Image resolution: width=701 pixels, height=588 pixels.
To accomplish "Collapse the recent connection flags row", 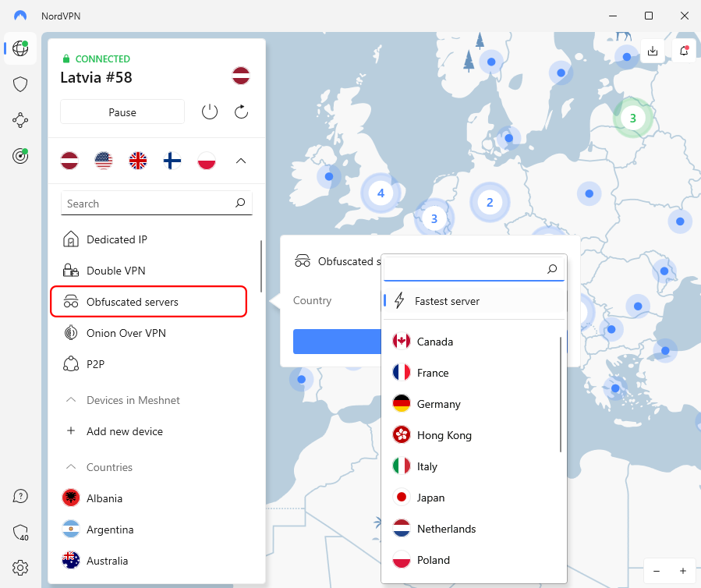I will pos(242,160).
